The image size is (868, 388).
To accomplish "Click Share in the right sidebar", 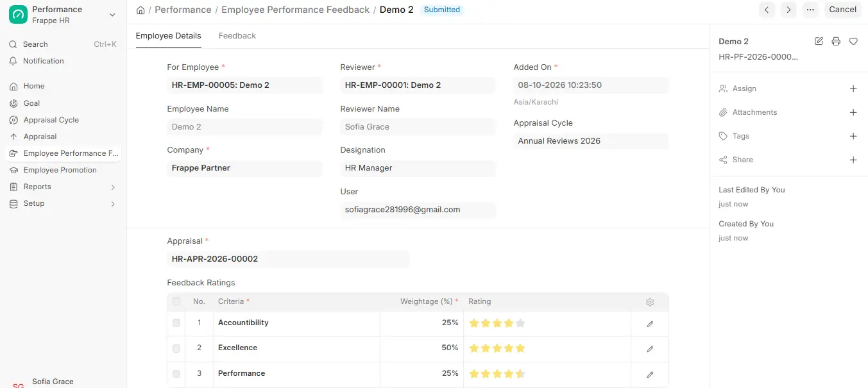I will pyautogui.click(x=742, y=160).
